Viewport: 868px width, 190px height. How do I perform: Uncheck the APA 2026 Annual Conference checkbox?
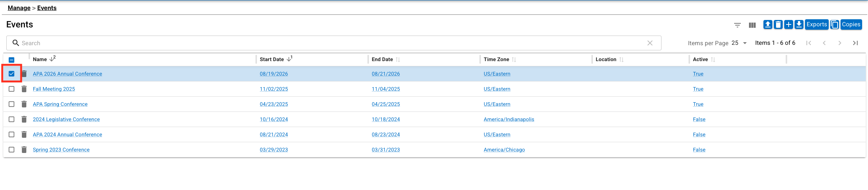click(x=11, y=74)
